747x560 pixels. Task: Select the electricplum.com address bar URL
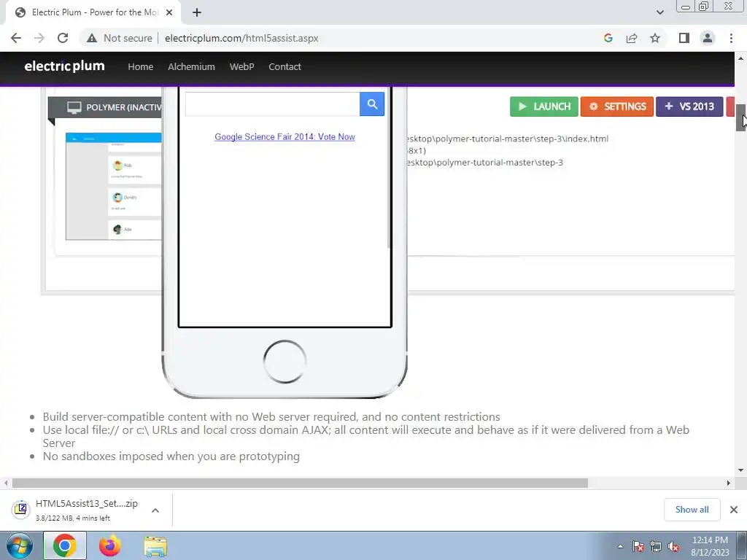coord(241,38)
